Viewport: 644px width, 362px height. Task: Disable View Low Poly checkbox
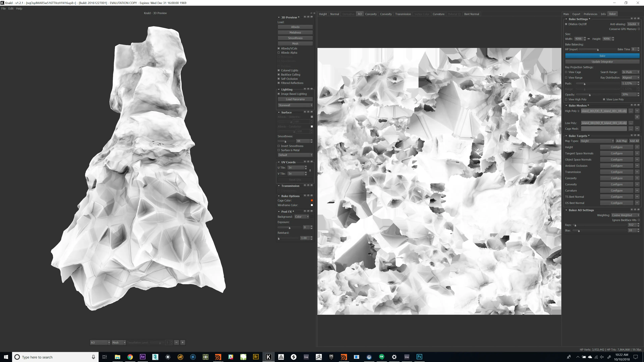[x=604, y=99]
